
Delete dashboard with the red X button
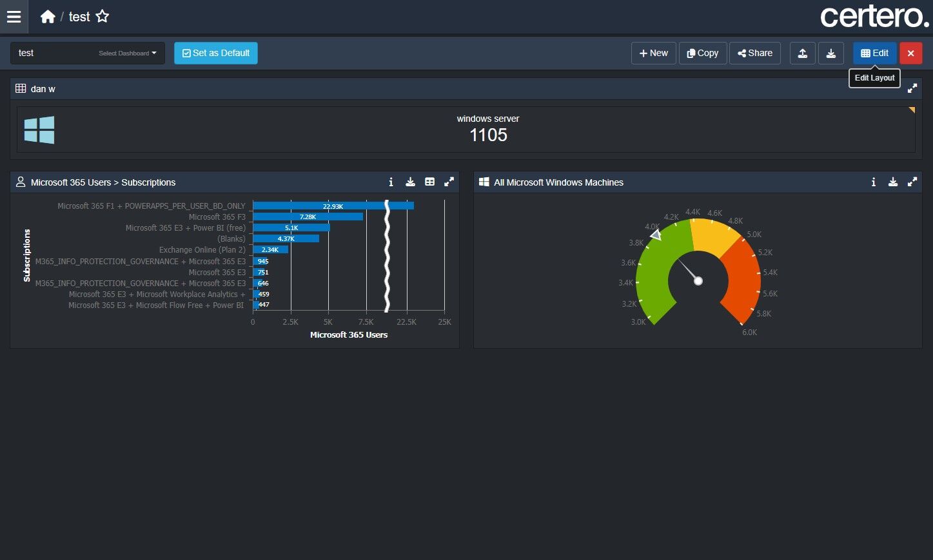coord(910,53)
